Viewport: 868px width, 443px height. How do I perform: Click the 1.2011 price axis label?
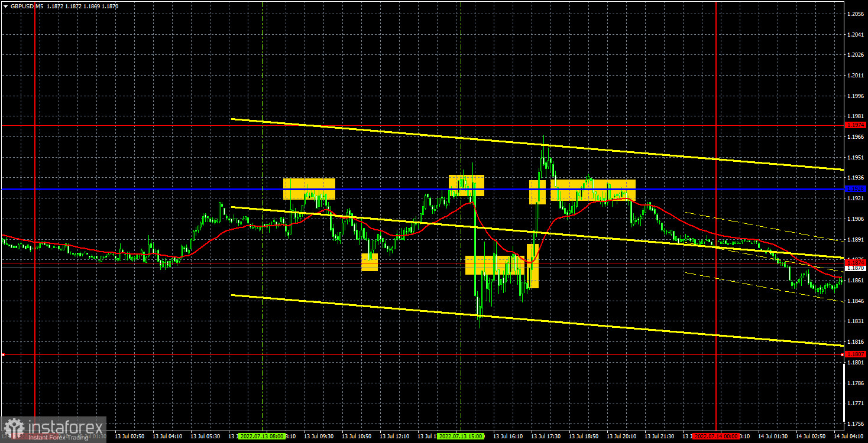tap(856, 76)
